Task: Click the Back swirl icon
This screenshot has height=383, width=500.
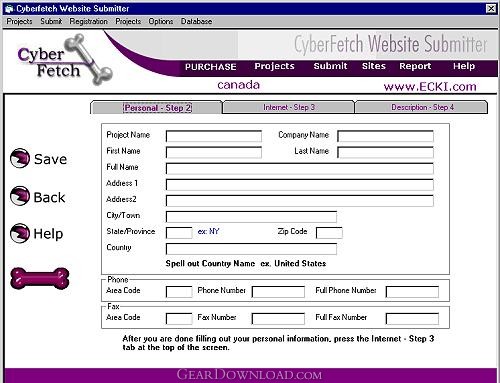Action: tap(20, 196)
